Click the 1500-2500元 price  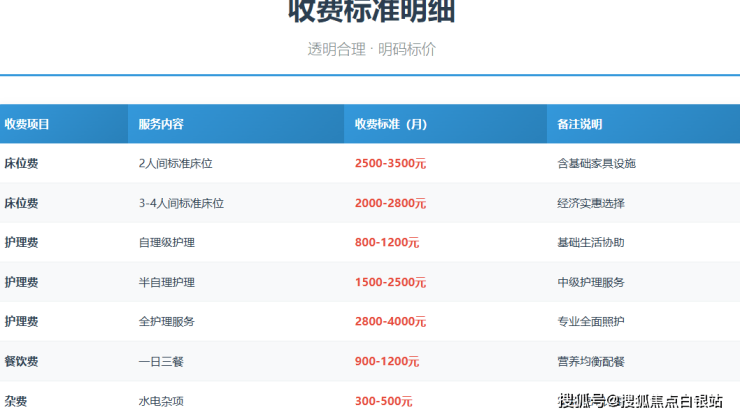coord(390,282)
